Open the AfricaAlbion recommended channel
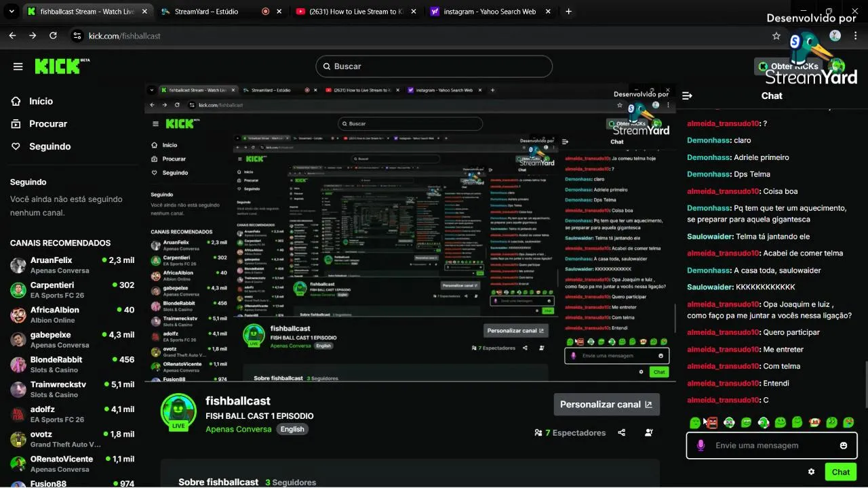 [73, 314]
